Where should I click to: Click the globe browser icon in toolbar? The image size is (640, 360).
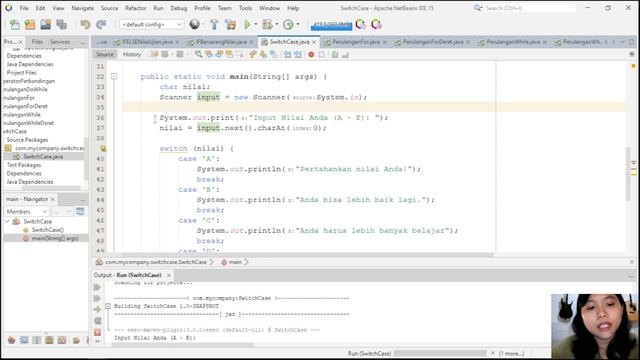195,24
